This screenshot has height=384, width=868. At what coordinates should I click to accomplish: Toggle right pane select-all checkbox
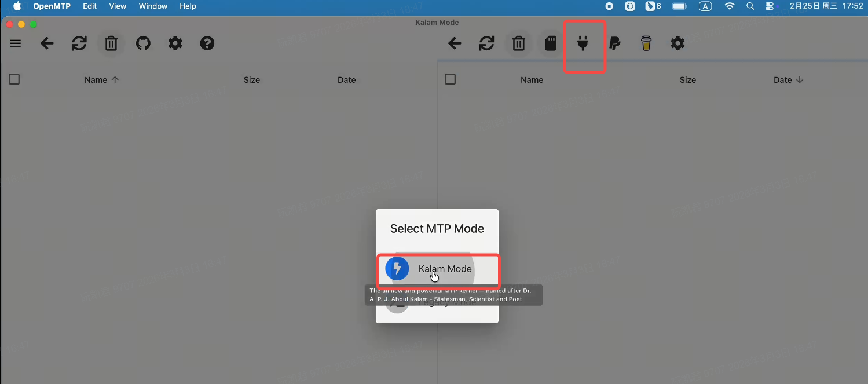(451, 79)
